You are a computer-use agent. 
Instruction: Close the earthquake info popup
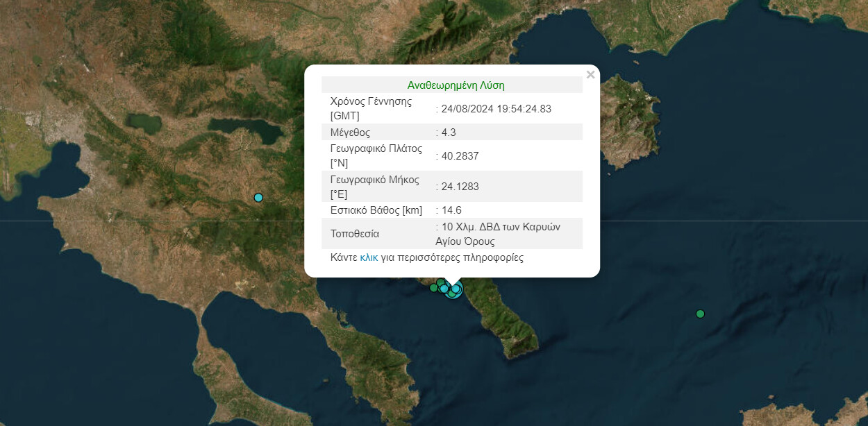tap(590, 75)
